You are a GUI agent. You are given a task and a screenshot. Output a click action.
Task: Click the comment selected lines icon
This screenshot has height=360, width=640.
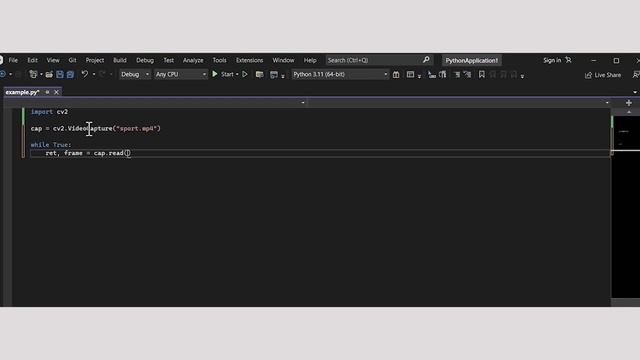[457, 74]
